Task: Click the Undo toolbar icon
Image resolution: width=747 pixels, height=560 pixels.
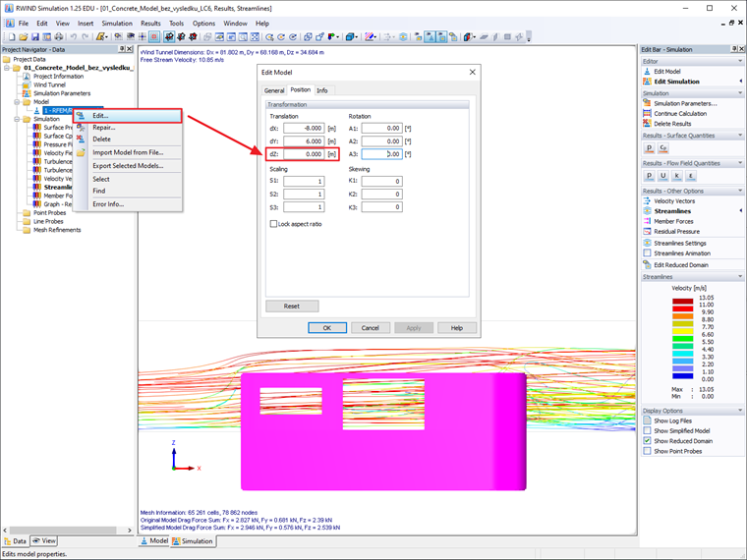Action: [74, 36]
